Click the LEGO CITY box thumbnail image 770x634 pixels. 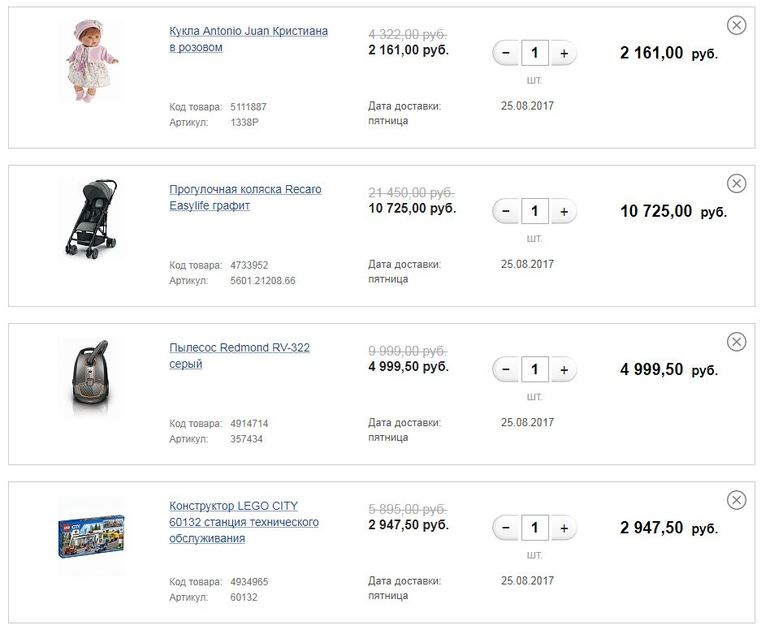pos(91,536)
